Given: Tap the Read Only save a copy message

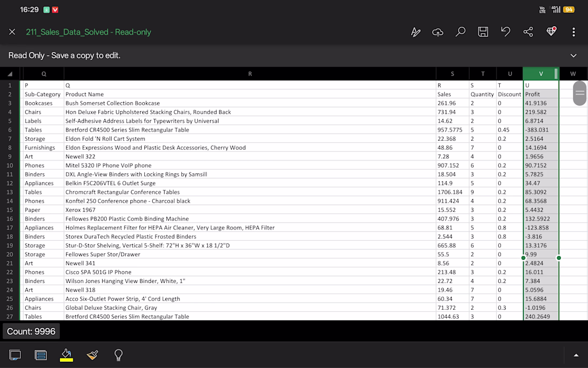Looking at the screenshot, I should pos(65,56).
